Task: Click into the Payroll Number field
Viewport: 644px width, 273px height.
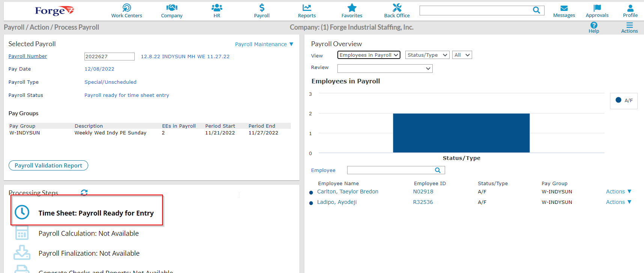Action: pos(110,56)
